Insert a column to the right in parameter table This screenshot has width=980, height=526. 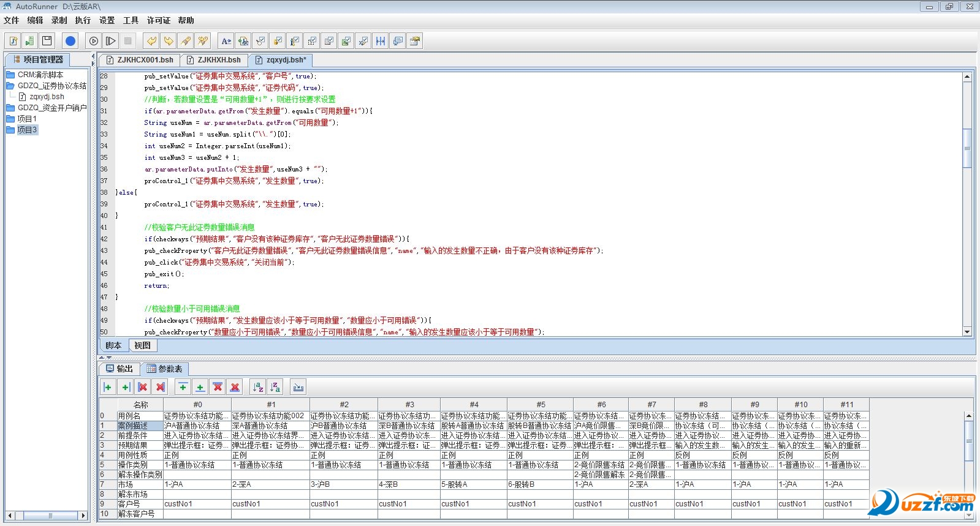tap(126, 387)
